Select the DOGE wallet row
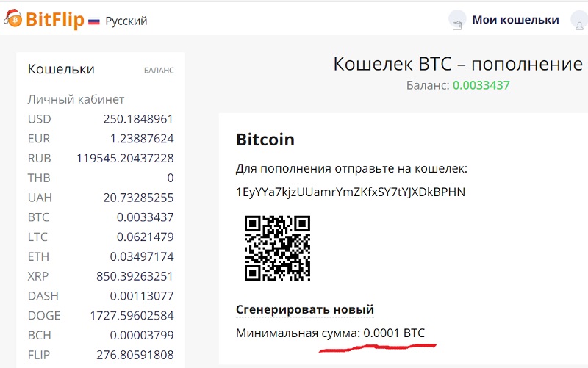This screenshot has height=368, width=588. 101,316
